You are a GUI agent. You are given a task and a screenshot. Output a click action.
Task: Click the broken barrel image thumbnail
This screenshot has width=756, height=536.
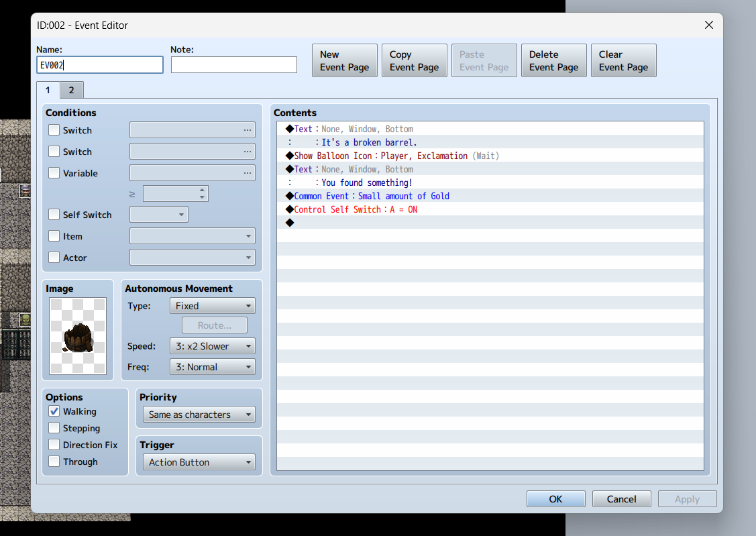click(x=78, y=336)
